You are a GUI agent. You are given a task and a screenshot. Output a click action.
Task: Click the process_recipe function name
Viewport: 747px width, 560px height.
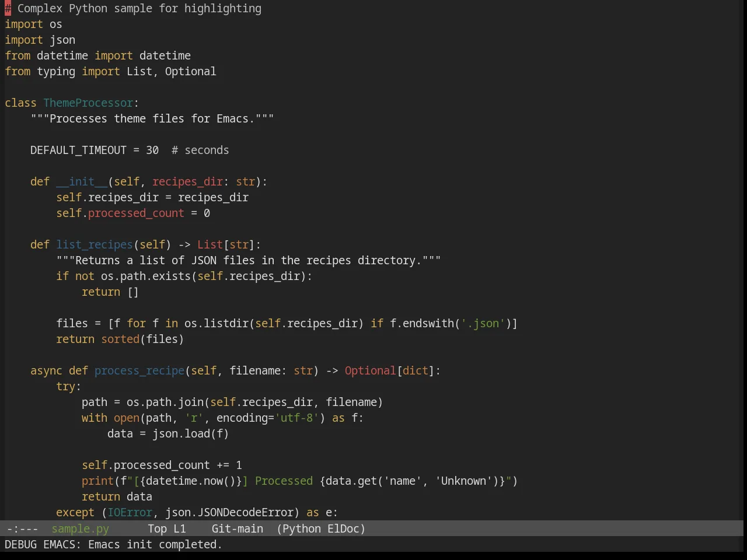(x=139, y=370)
